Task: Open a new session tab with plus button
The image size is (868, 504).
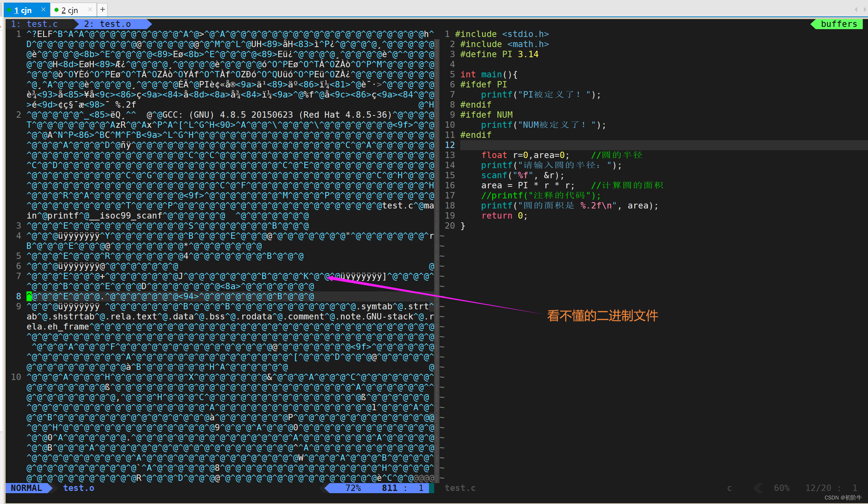Action: tap(103, 9)
